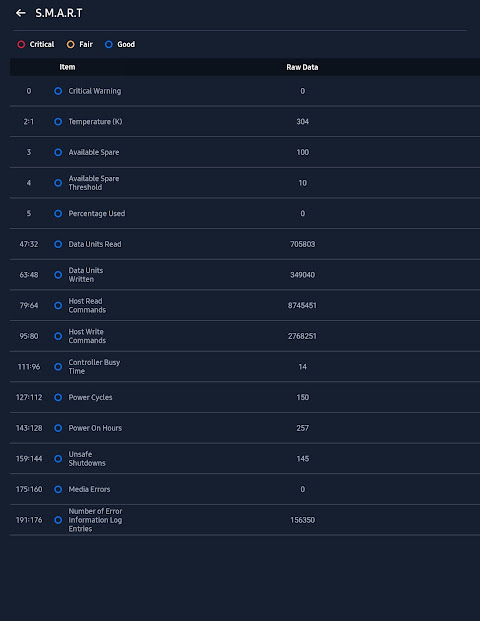The height and width of the screenshot is (621, 480).
Task: Click the back arrow next to S.M.A.R.T
Action: point(21,13)
